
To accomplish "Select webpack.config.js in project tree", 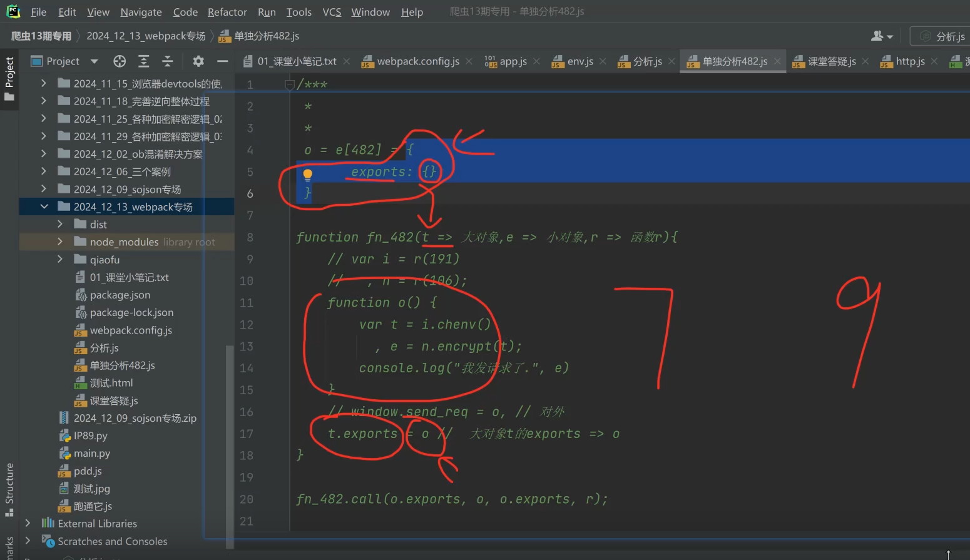I will (130, 330).
